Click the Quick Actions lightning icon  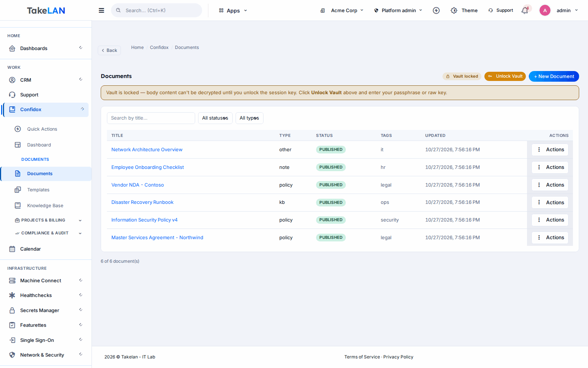pos(18,129)
